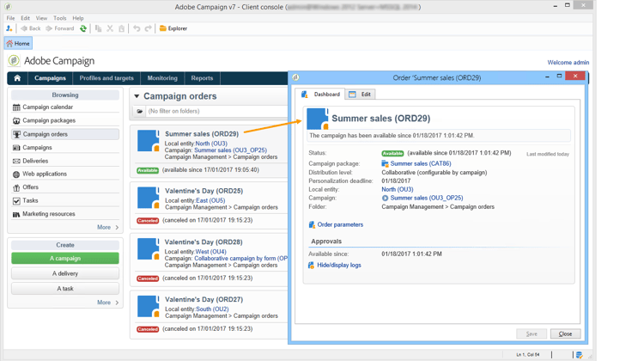Open Valentine's Day (ORD25) order

pyautogui.click(x=204, y=191)
